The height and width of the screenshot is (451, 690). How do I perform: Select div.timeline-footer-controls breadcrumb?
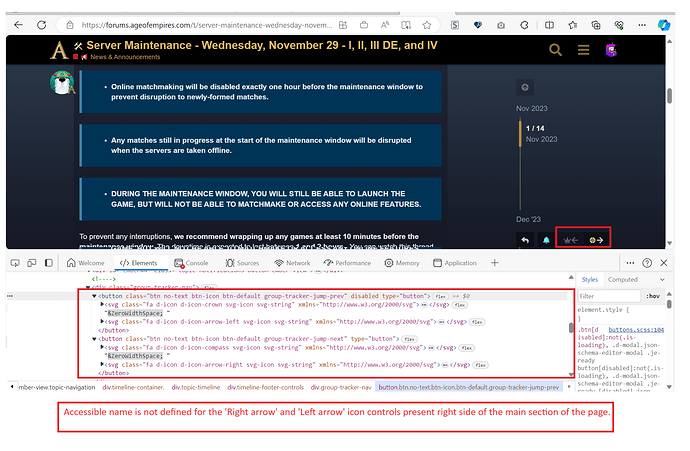point(265,387)
